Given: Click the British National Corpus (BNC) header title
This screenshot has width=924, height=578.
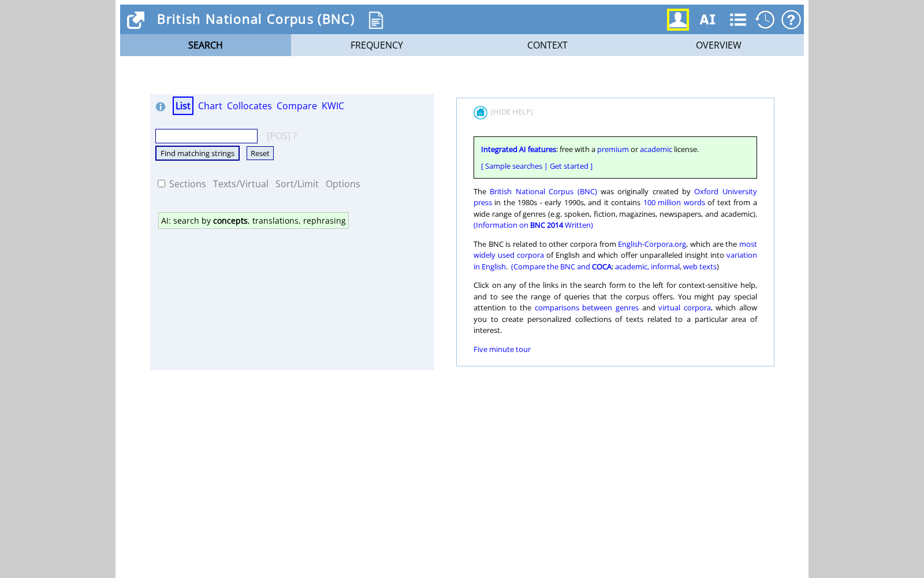Looking at the screenshot, I should coord(256,20).
